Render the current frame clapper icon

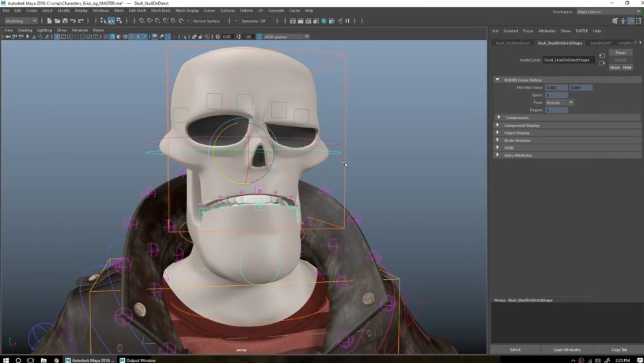(x=300, y=21)
